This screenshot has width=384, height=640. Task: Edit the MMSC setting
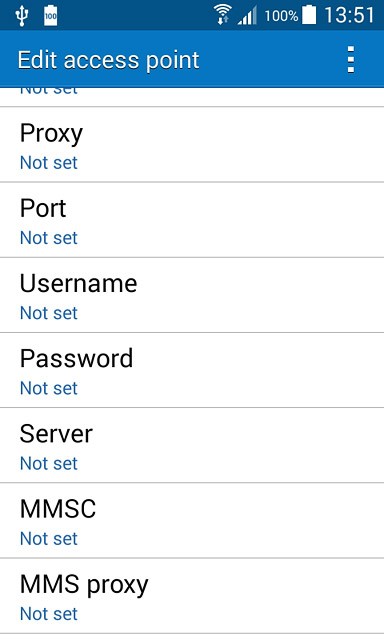click(x=192, y=521)
